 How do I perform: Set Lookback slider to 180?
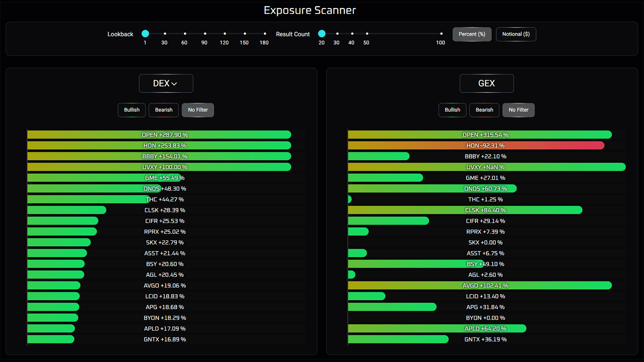[x=264, y=34]
